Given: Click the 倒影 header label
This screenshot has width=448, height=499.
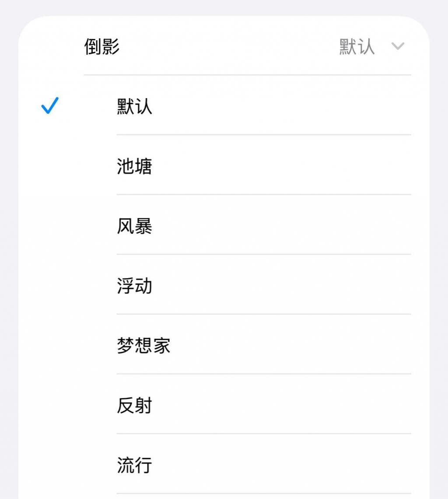Looking at the screenshot, I should (102, 46).
